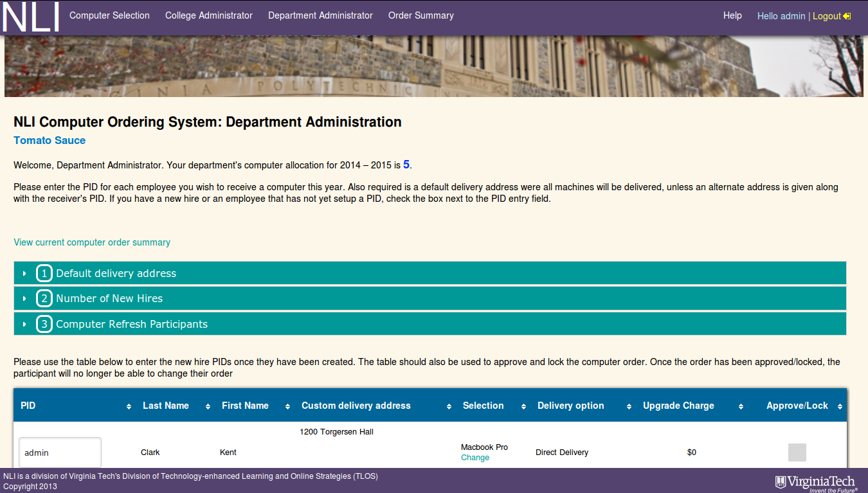Sort by Upgrade Charge column arrows
Screen dimensions: 868x493
741,406
